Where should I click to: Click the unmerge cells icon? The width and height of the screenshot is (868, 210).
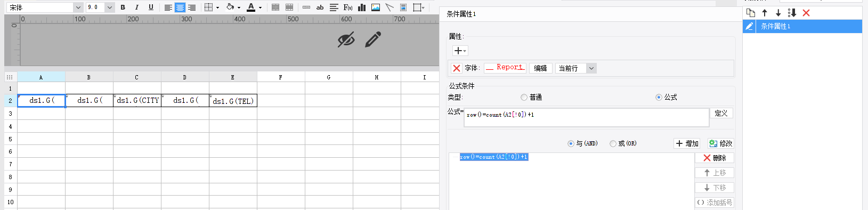[x=289, y=7]
